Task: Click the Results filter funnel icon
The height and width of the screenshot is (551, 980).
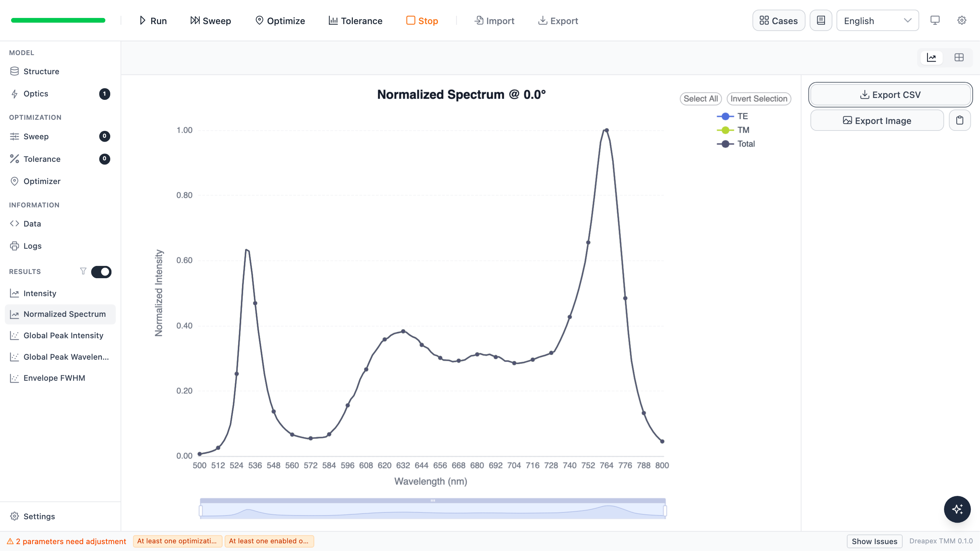Action: (x=83, y=271)
